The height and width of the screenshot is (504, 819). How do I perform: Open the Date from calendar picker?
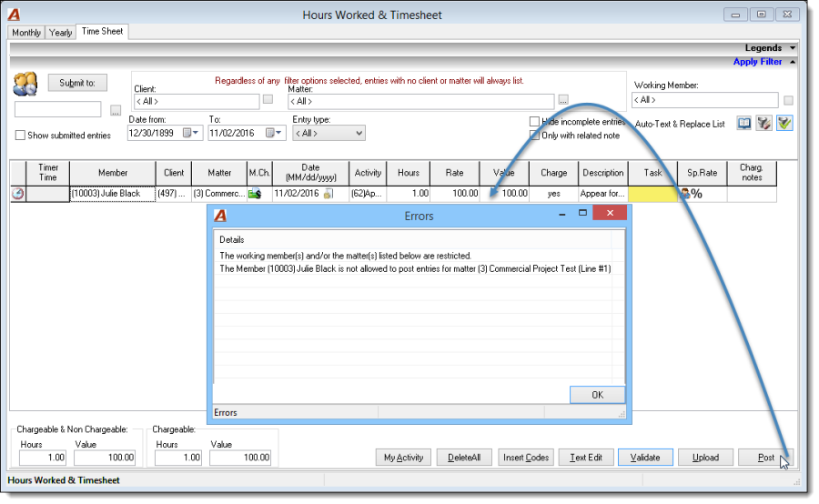[x=190, y=133]
